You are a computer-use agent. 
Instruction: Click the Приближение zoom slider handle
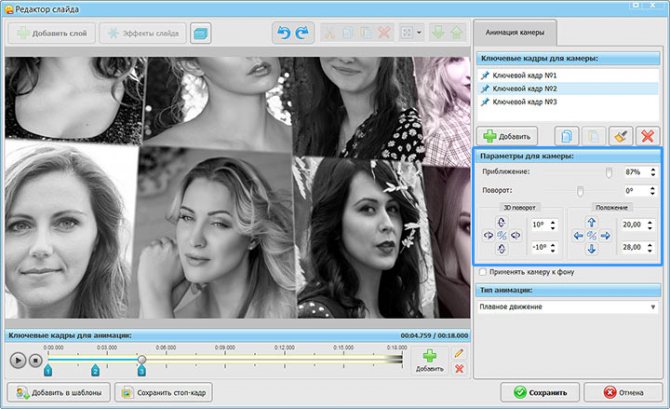tap(608, 172)
